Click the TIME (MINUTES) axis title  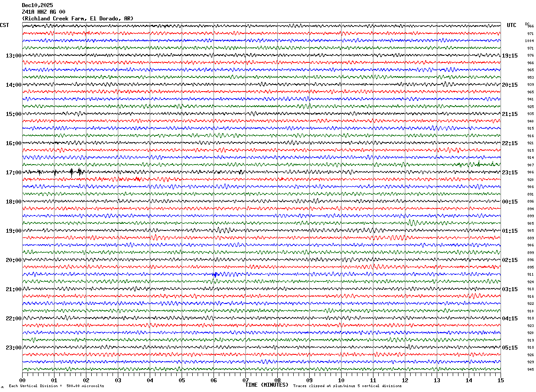click(267, 385)
